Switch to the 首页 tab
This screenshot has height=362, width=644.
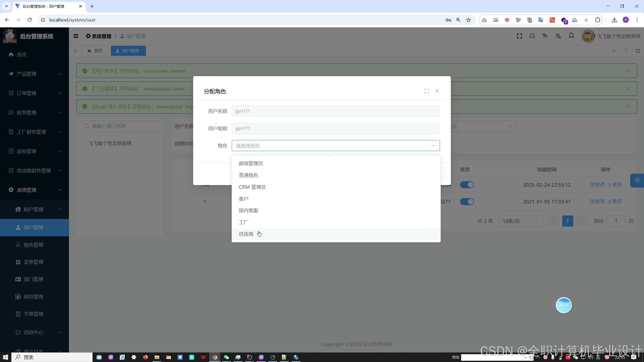click(96, 51)
